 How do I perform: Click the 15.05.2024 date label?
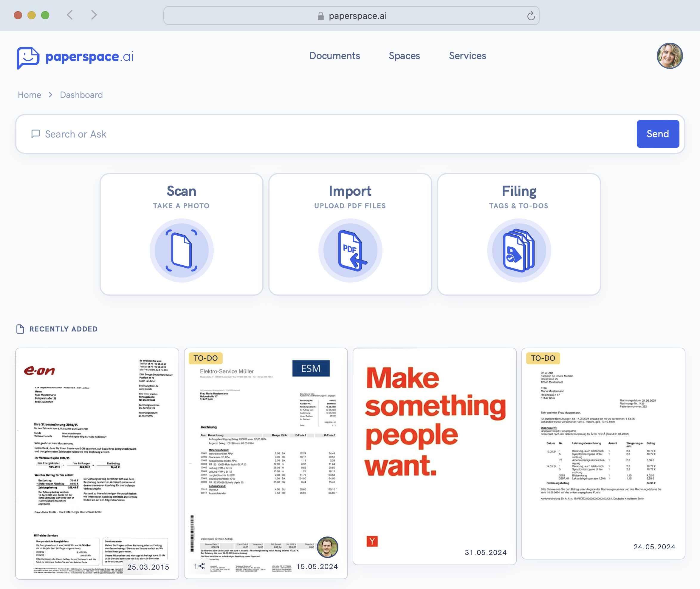(317, 566)
